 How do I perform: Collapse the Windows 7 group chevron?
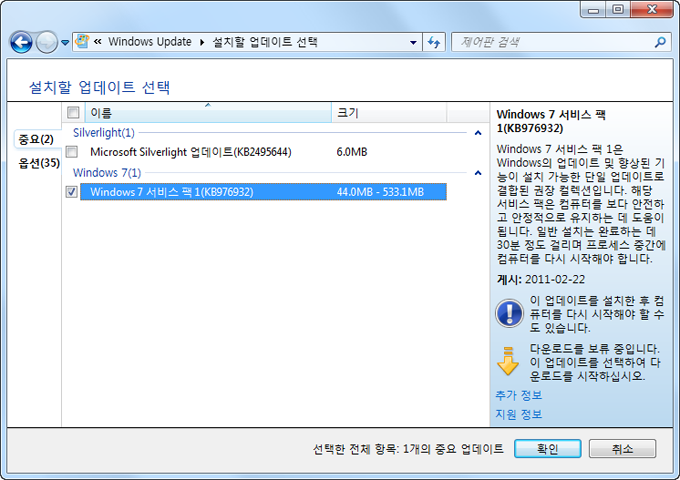[478, 173]
